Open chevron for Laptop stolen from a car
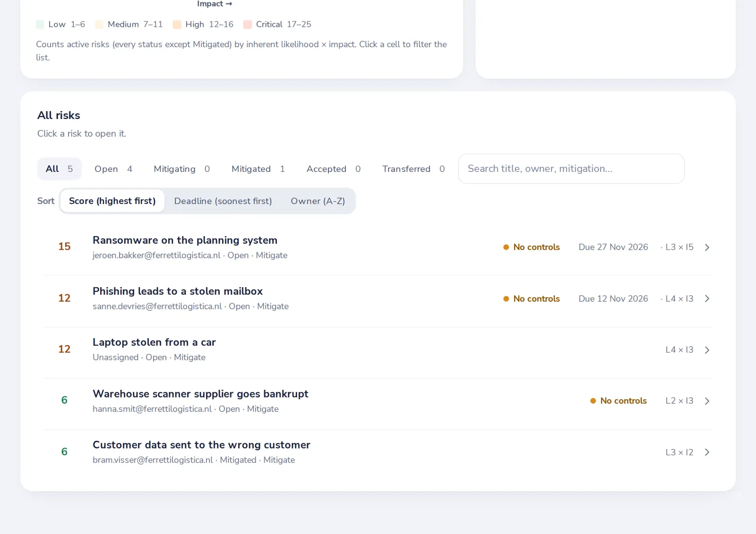 [707, 350]
